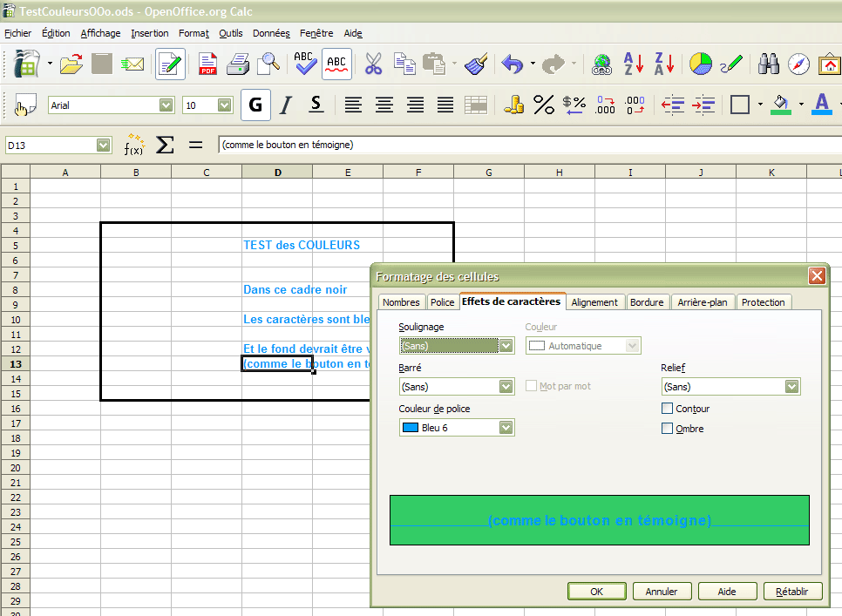Justify cell text

point(445,105)
